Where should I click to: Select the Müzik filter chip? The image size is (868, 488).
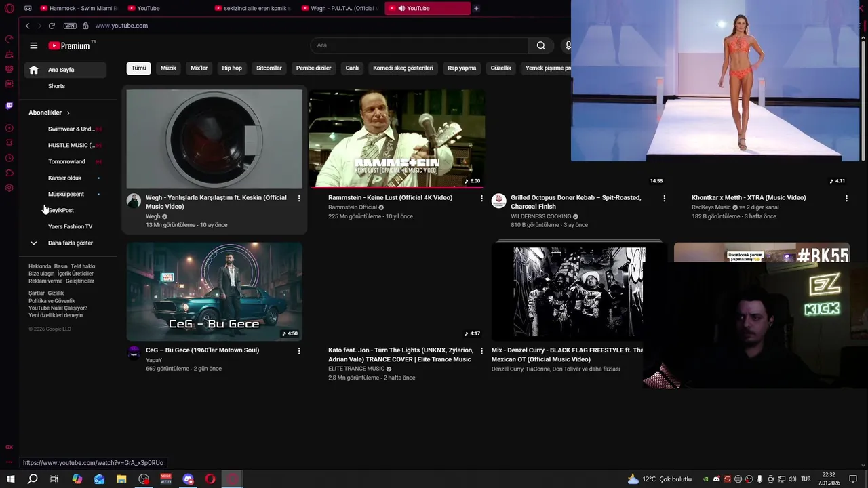[x=168, y=68]
